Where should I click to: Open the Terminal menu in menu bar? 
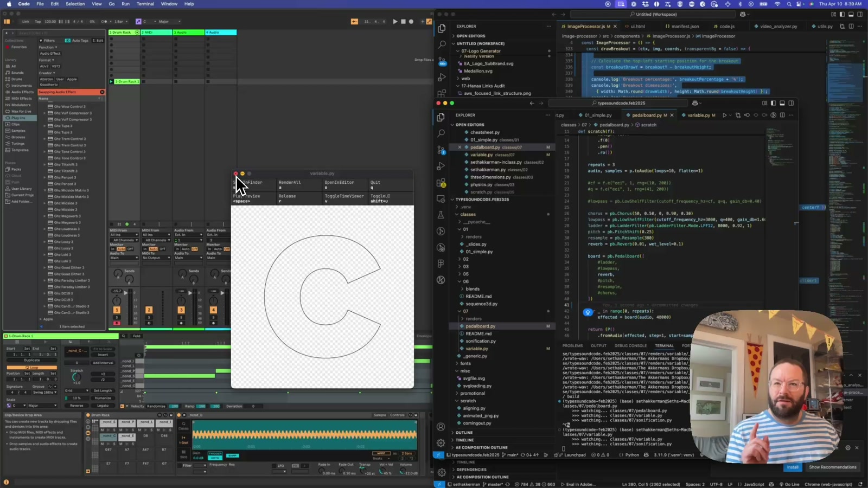point(145,4)
